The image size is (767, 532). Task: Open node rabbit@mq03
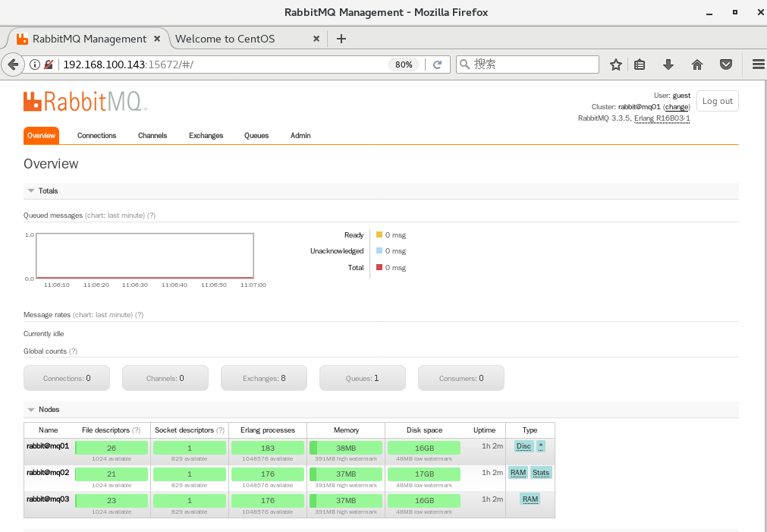(x=48, y=499)
